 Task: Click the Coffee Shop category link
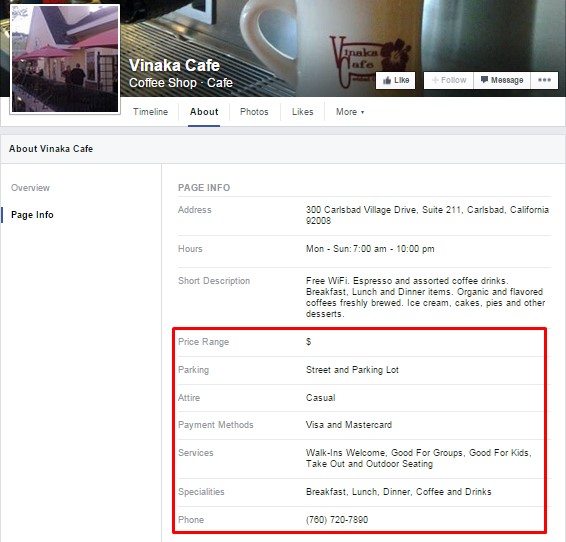coord(163,83)
